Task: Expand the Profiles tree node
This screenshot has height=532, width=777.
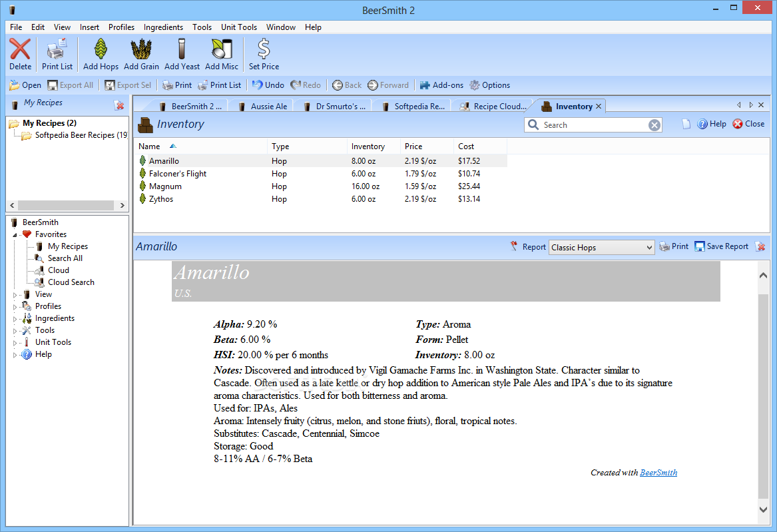Action: point(15,307)
